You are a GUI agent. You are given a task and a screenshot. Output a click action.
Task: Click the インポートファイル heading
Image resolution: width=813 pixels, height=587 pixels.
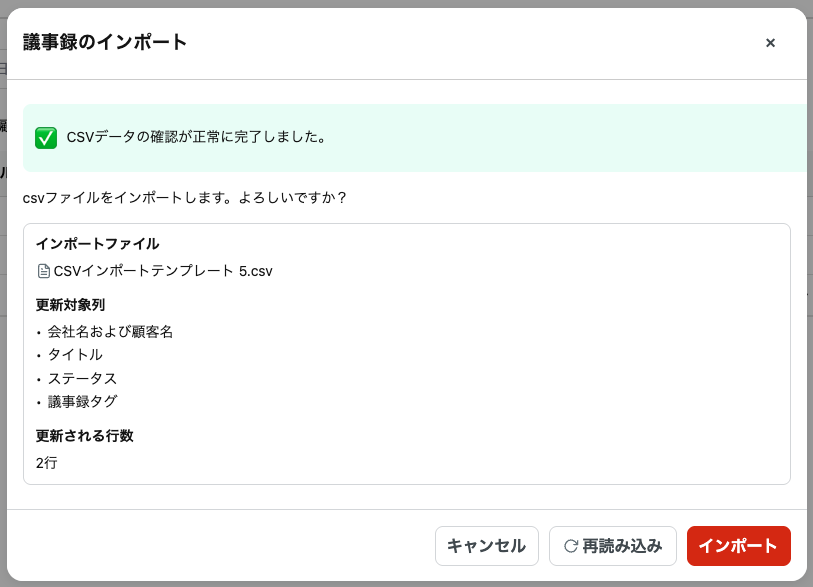pyautogui.click(x=97, y=244)
